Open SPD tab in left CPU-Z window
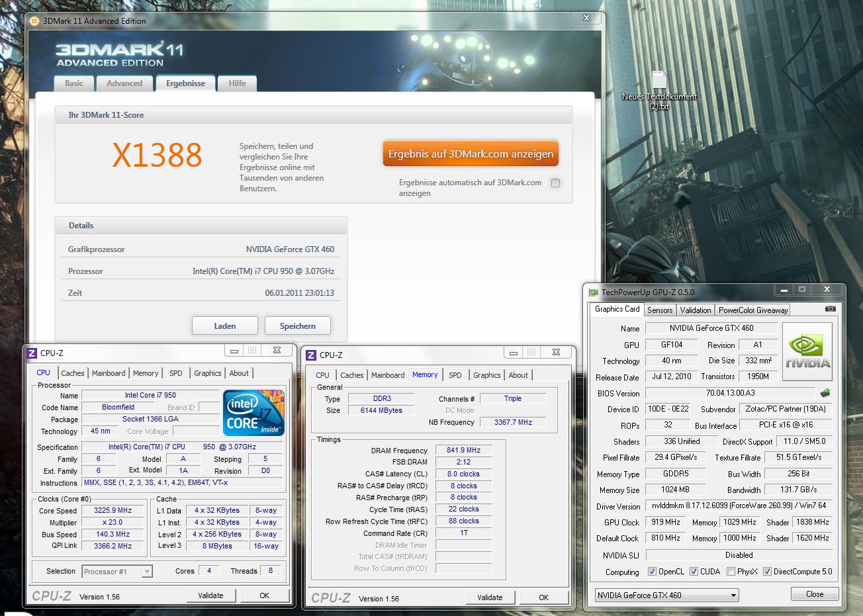The width and height of the screenshot is (863, 616). 176,373
